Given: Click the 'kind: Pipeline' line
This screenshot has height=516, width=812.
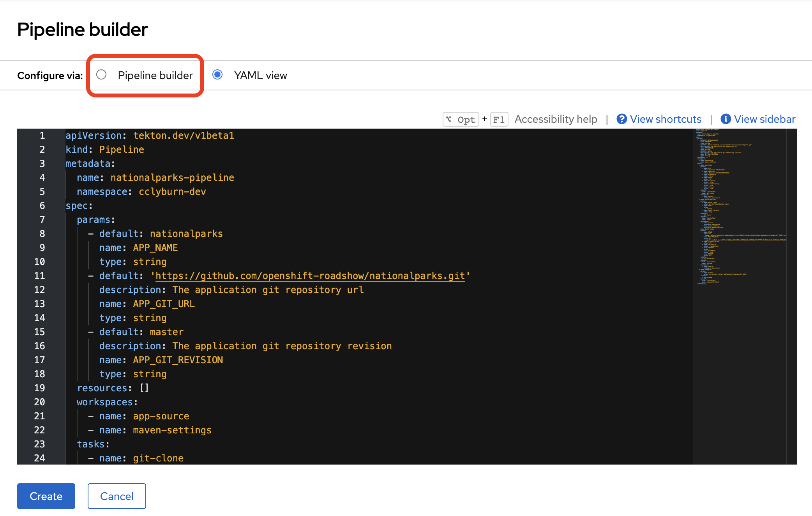Looking at the screenshot, I should (105, 150).
